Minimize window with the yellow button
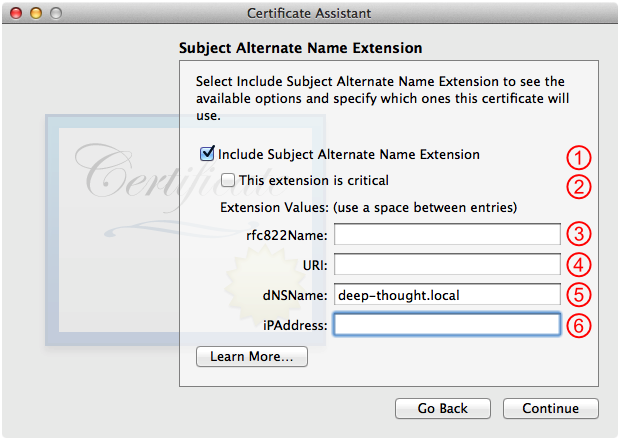This screenshot has height=440, width=620. click(x=34, y=13)
